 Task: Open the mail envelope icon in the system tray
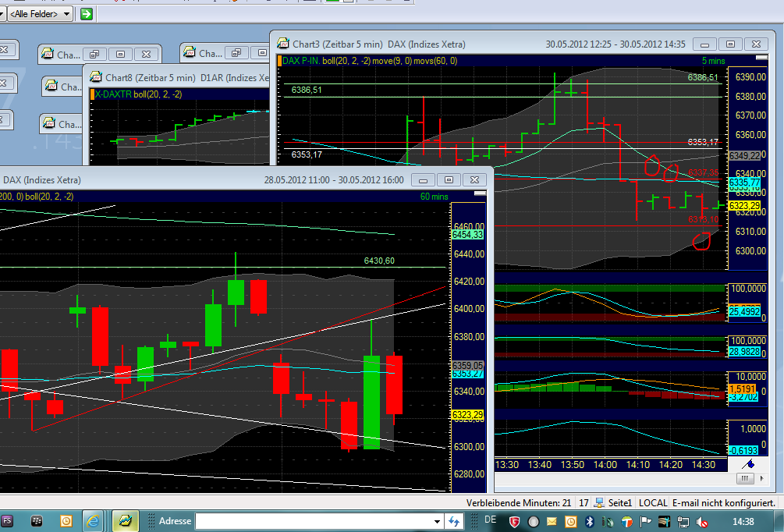tap(552, 522)
